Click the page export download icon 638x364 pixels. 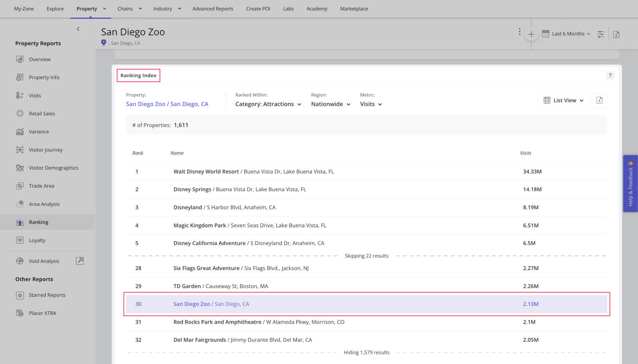pos(616,34)
